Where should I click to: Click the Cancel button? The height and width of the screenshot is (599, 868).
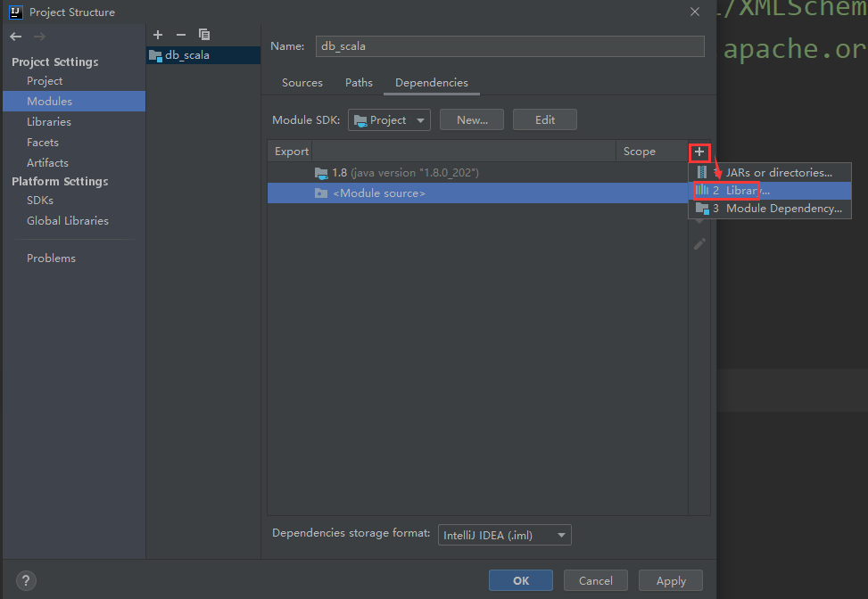[x=596, y=581]
